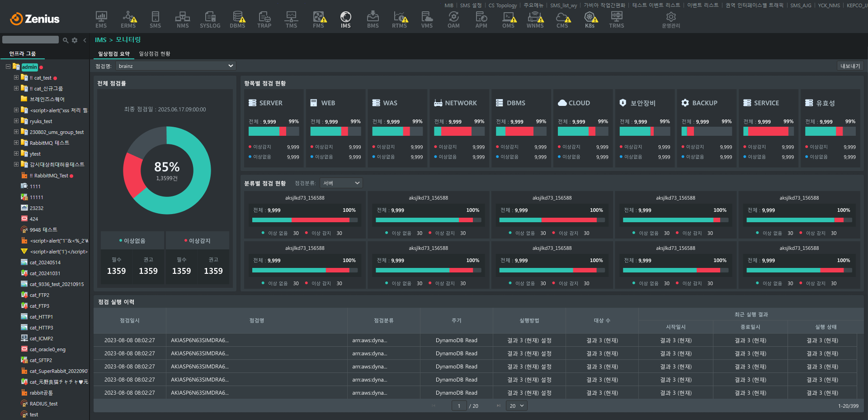
Task: Open the NMS module icon
Action: (x=183, y=19)
